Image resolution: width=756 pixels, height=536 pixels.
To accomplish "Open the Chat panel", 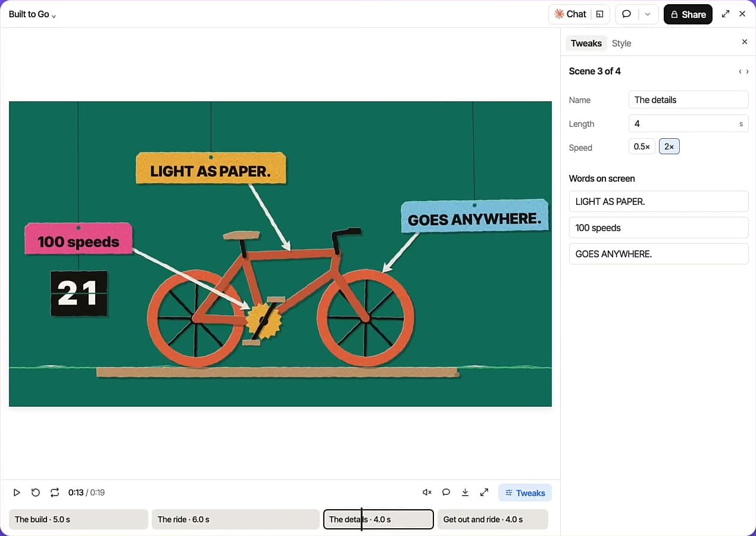I will click(570, 14).
